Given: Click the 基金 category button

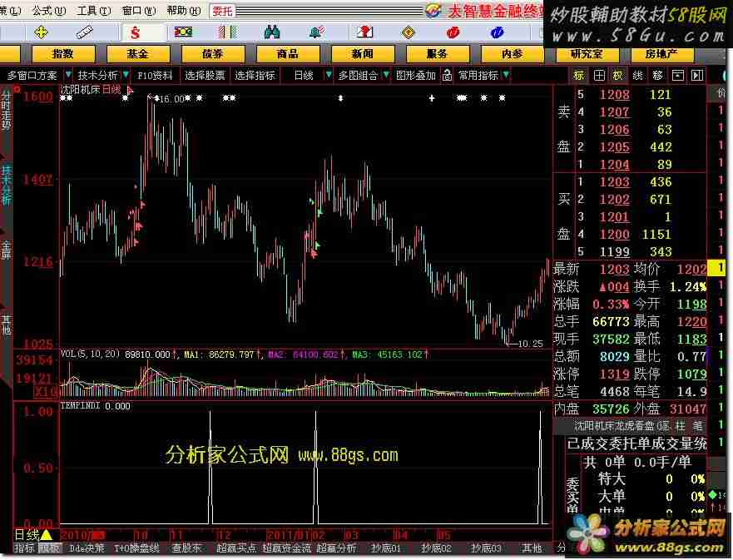Looking at the screenshot, I should pos(137,54).
